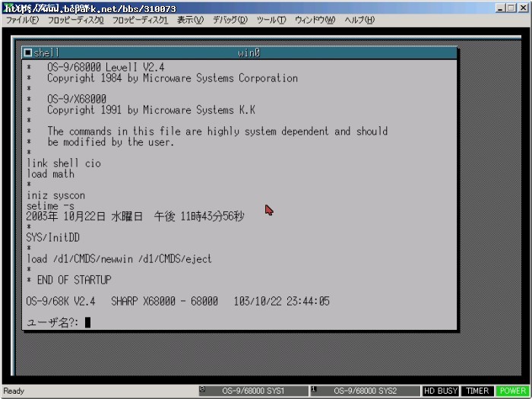Open the デバッグ(D) menu
Viewport: 532px width, 399px height.
coord(230,20)
